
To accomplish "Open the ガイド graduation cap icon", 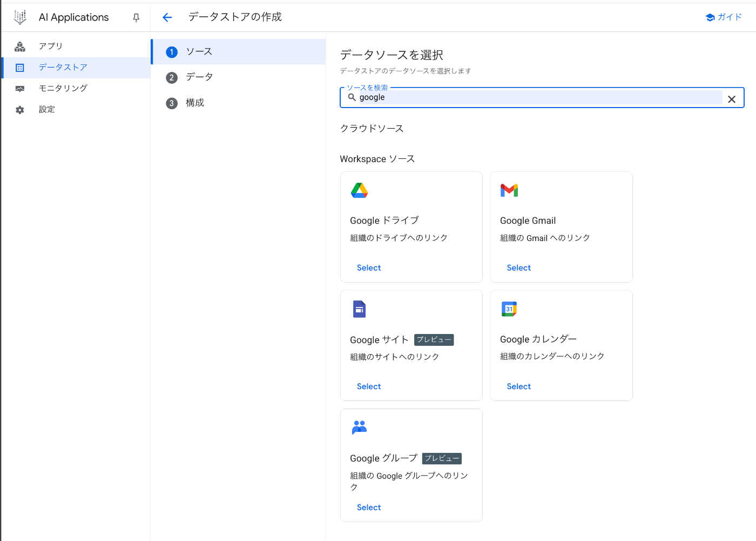I will tap(710, 17).
